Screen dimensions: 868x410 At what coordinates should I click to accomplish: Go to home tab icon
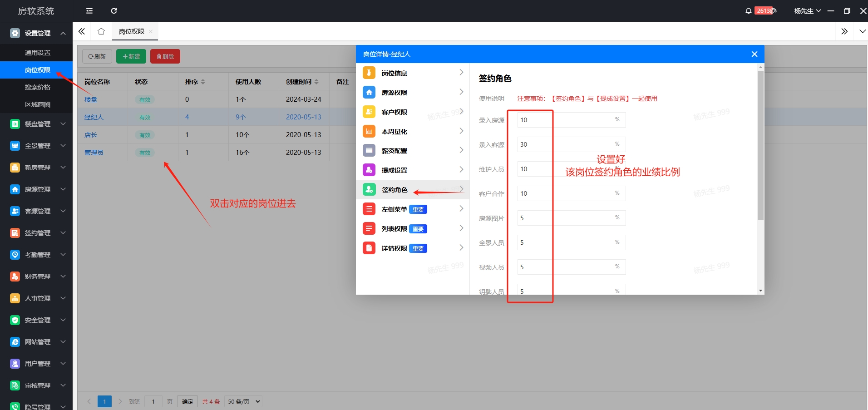101,31
